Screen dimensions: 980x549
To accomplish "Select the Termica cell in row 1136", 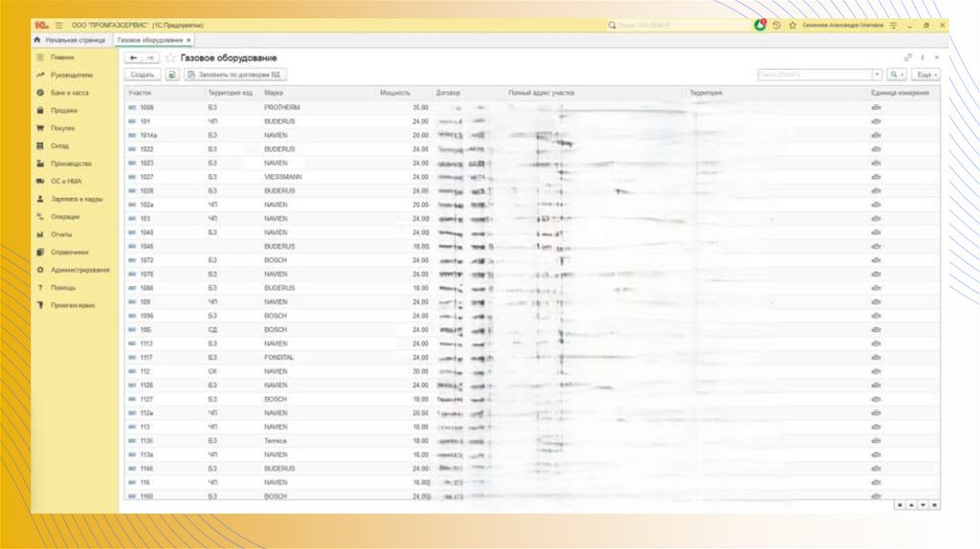I will coord(275,440).
